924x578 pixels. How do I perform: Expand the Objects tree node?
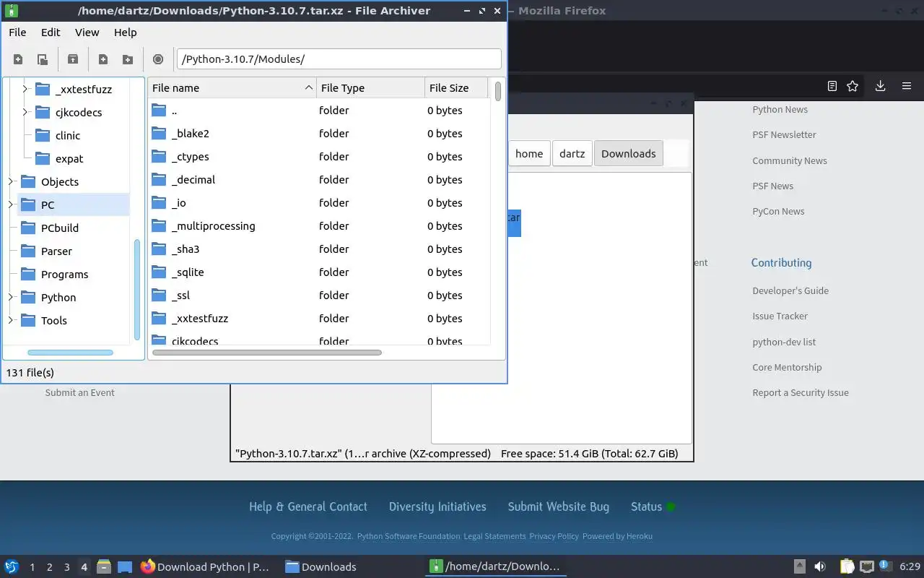11,182
